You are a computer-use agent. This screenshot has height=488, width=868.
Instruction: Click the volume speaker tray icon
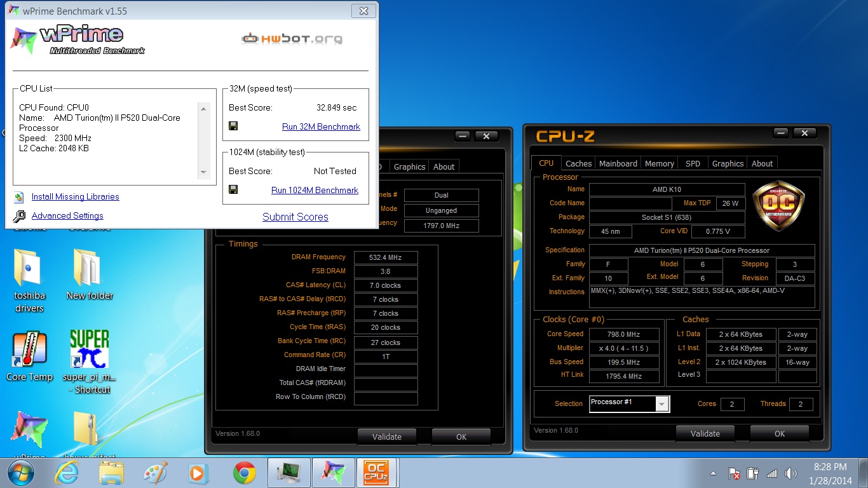tap(790, 473)
